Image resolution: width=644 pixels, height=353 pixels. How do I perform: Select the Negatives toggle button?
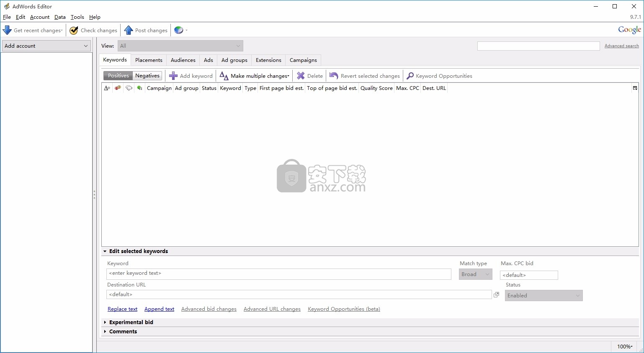(x=147, y=76)
